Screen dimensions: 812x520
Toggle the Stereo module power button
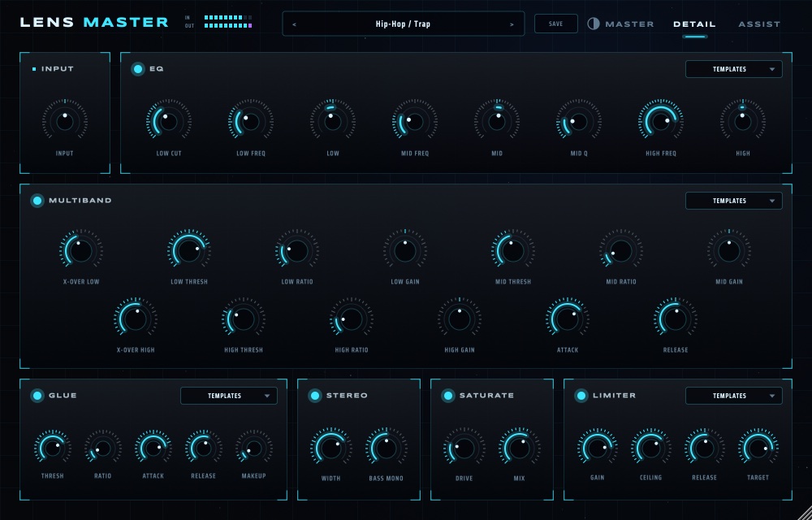click(x=315, y=396)
